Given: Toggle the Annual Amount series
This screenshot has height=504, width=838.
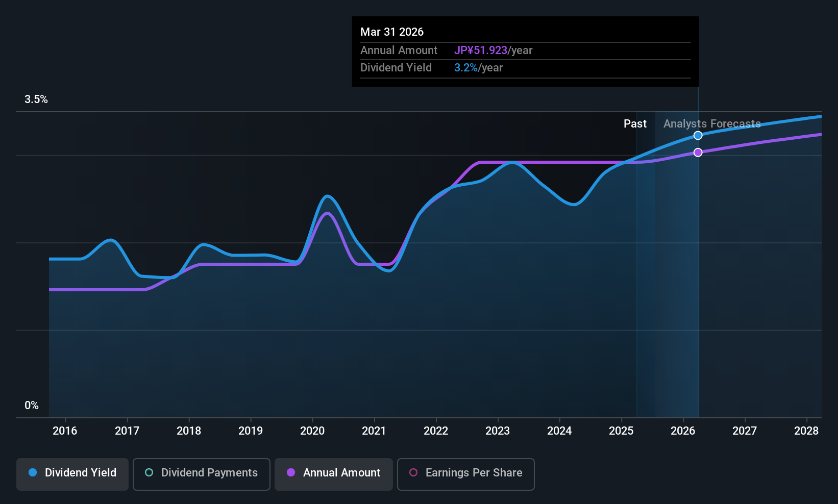Looking at the screenshot, I should [334, 474].
